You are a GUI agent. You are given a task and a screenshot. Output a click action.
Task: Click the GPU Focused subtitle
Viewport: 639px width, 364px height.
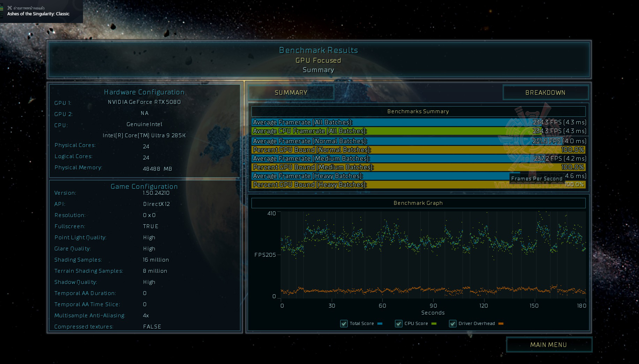(318, 60)
